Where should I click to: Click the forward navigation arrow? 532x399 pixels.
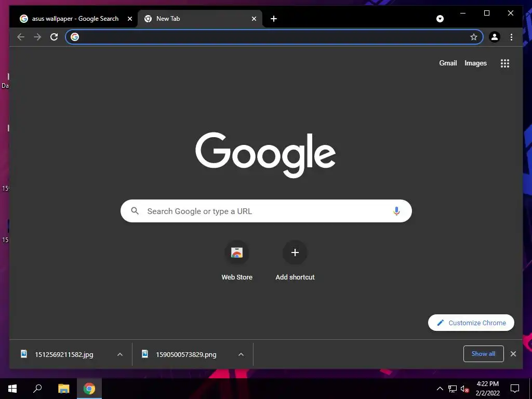pyautogui.click(x=37, y=37)
